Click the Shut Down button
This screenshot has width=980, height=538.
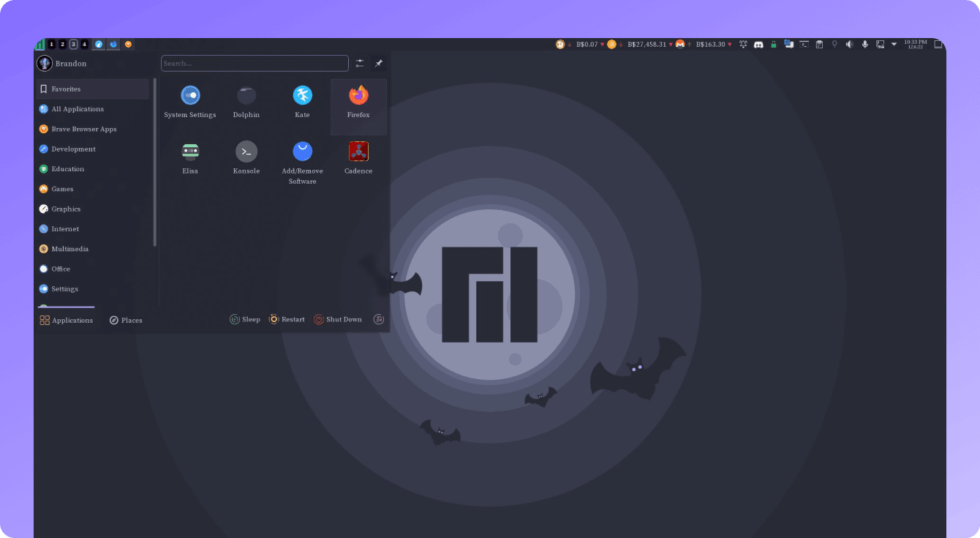(338, 319)
